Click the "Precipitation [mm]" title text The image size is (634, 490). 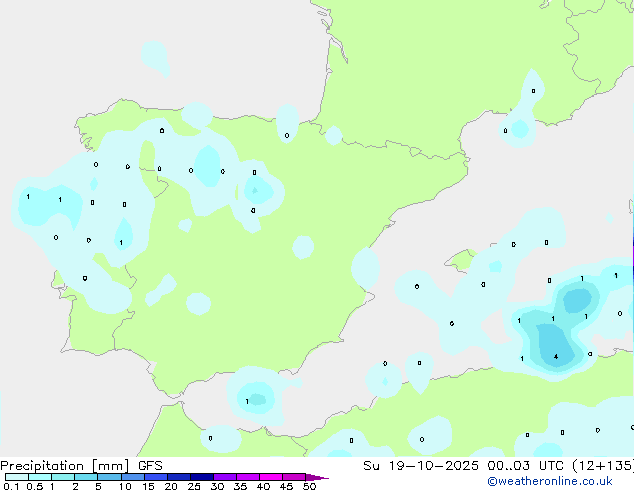(x=65, y=466)
